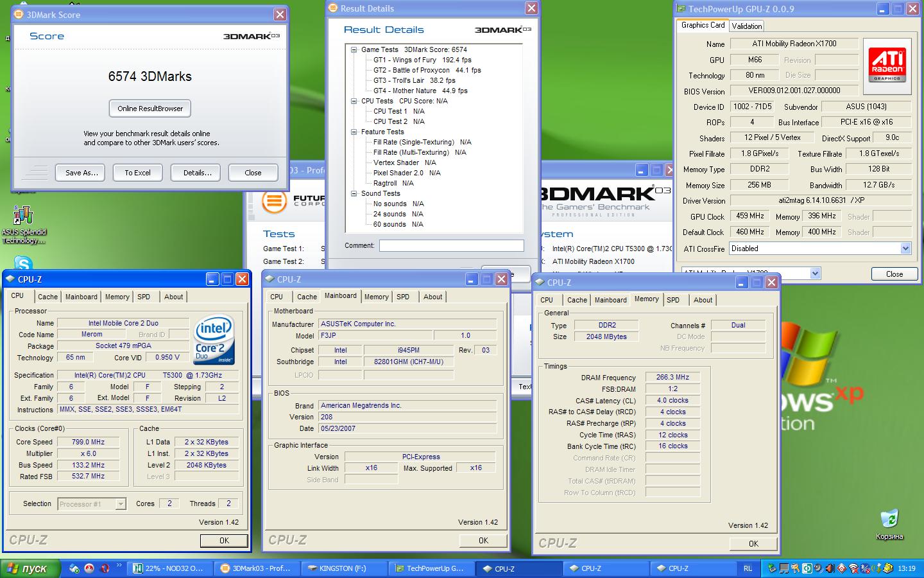Collapse the CPU Tests tree node
Screen dimensions: 924x578
(x=354, y=101)
